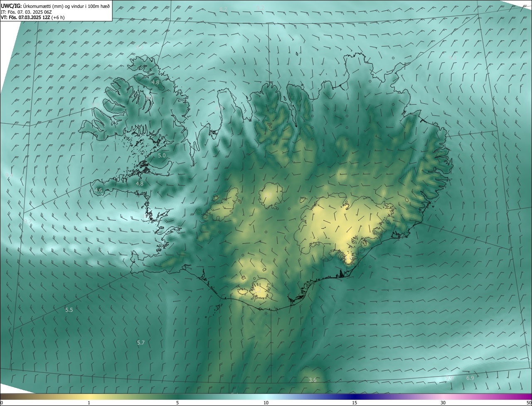The height and width of the screenshot is (406, 532).
Task: Click the color scale tick labelled 15
Action: coord(355,403)
